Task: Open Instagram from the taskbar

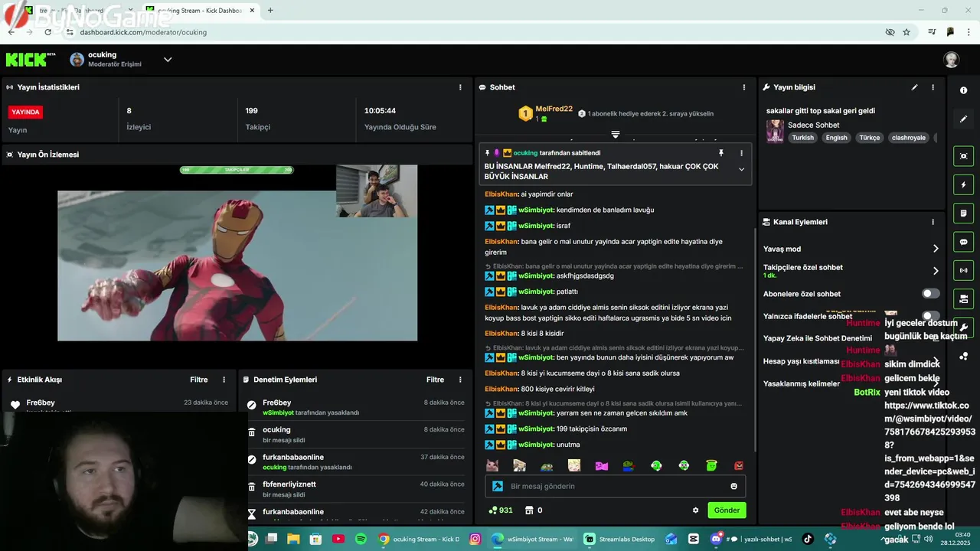Action: [475, 539]
